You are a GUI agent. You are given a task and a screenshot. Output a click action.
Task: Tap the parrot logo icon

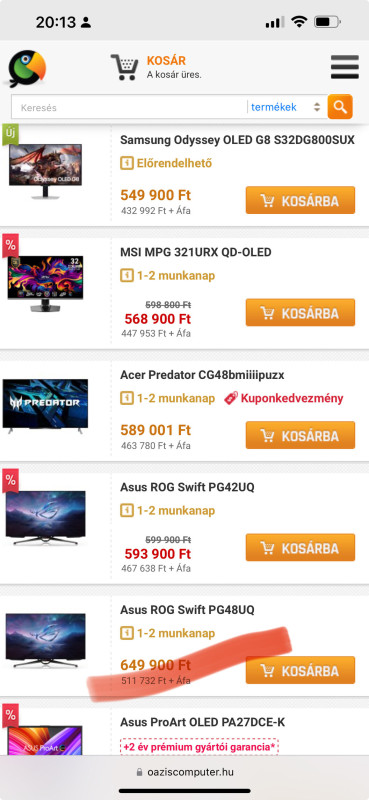pyautogui.click(x=27, y=68)
